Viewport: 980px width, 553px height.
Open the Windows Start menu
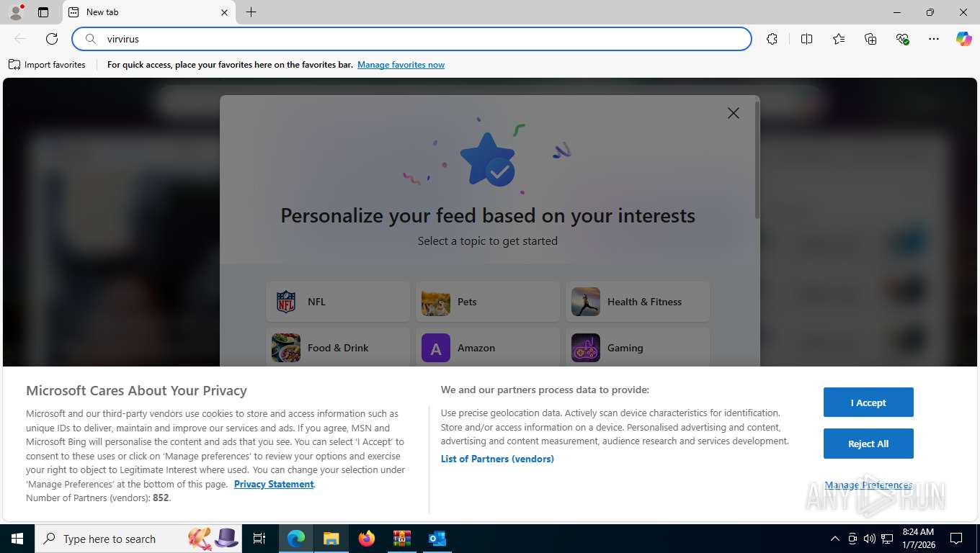click(x=17, y=539)
